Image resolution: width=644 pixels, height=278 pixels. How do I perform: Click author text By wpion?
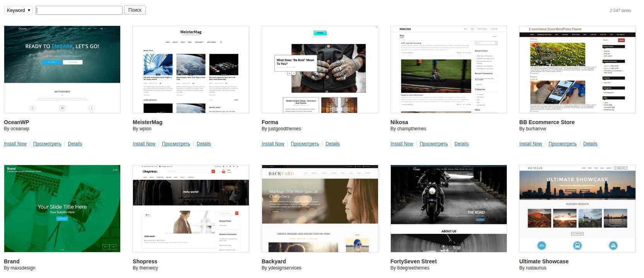(142, 129)
